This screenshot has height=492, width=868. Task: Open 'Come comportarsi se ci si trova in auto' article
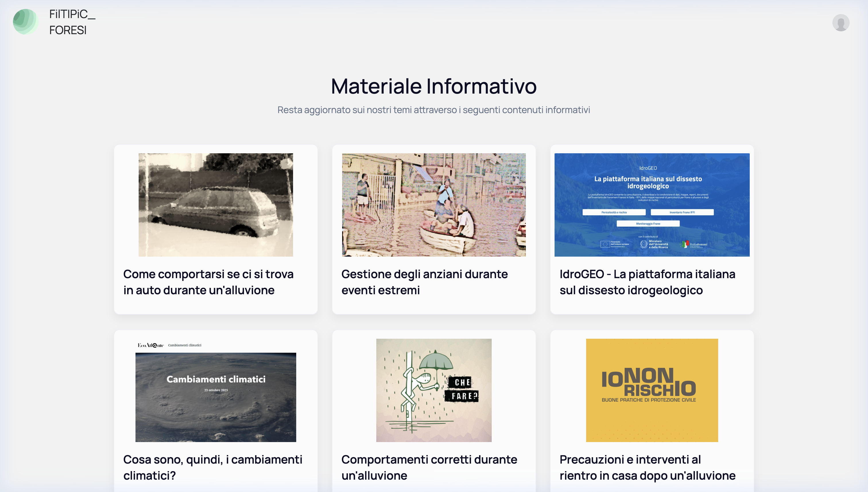pyautogui.click(x=208, y=282)
